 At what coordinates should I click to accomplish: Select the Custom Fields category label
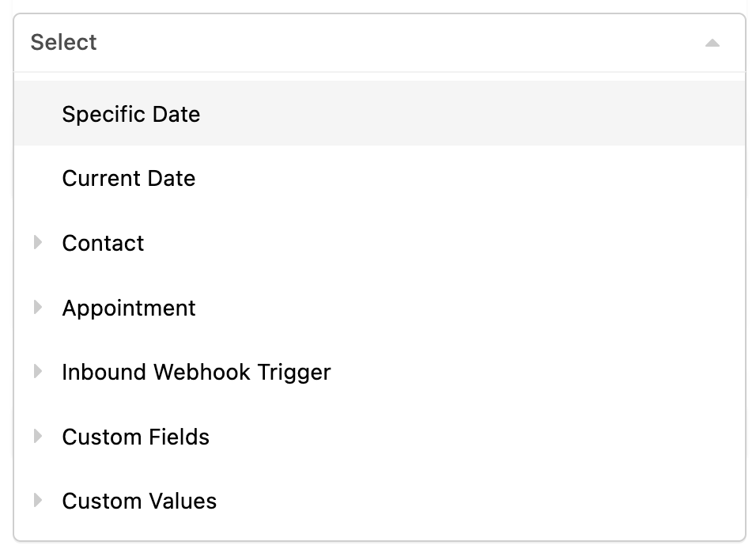coord(135,437)
